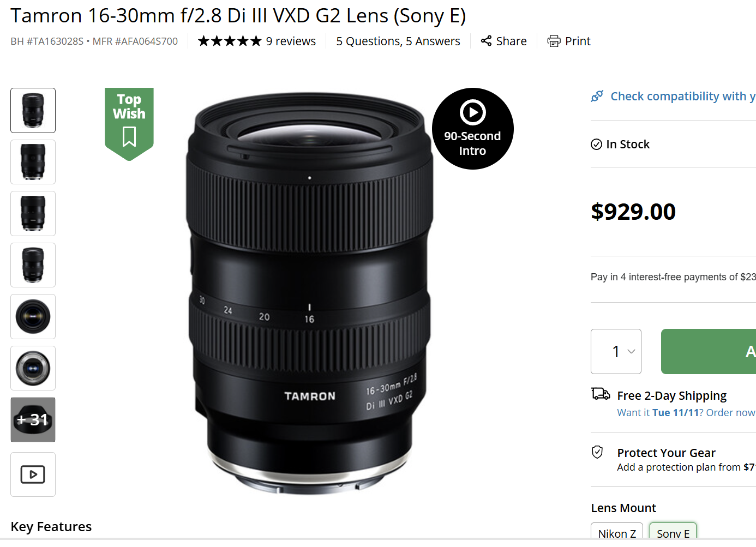Viewport: 756px width, 547px height.
Task: Click the Share icon
Action: pyautogui.click(x=486, y=41)
